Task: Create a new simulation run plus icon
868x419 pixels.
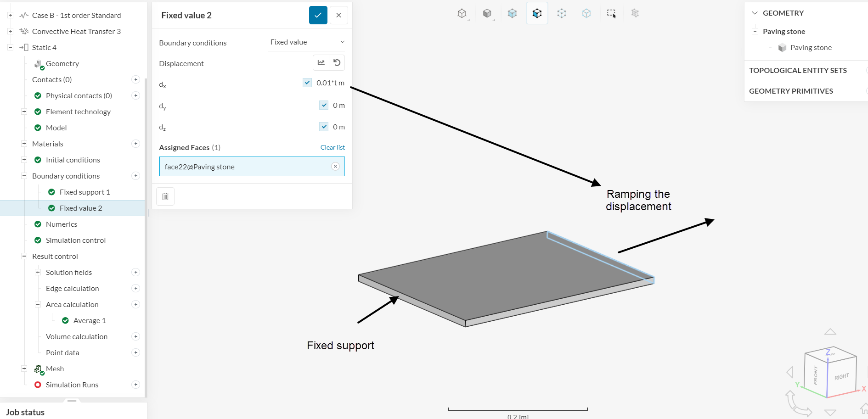Action: (x=135, y=385)
